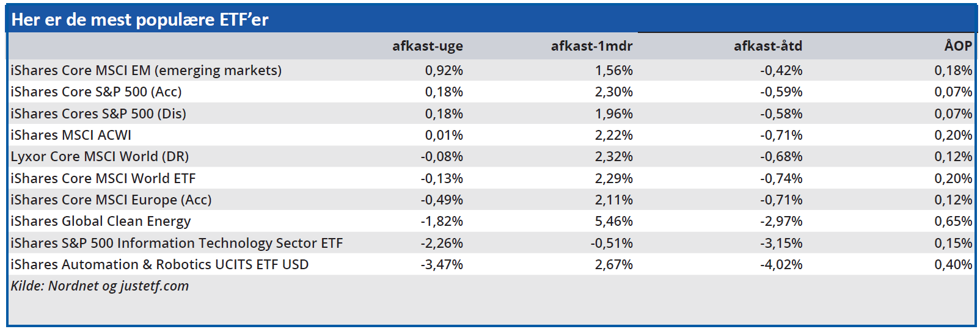Screen dimensions: 980x329
Task: Click the 'Her er de mest populære ETF'er' title
Action: click(140, 20)
